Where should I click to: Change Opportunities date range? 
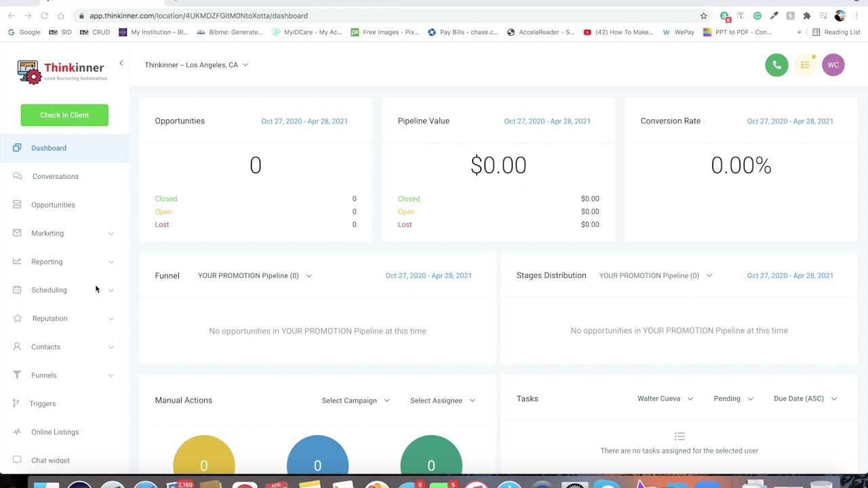(x=304, y=121)
